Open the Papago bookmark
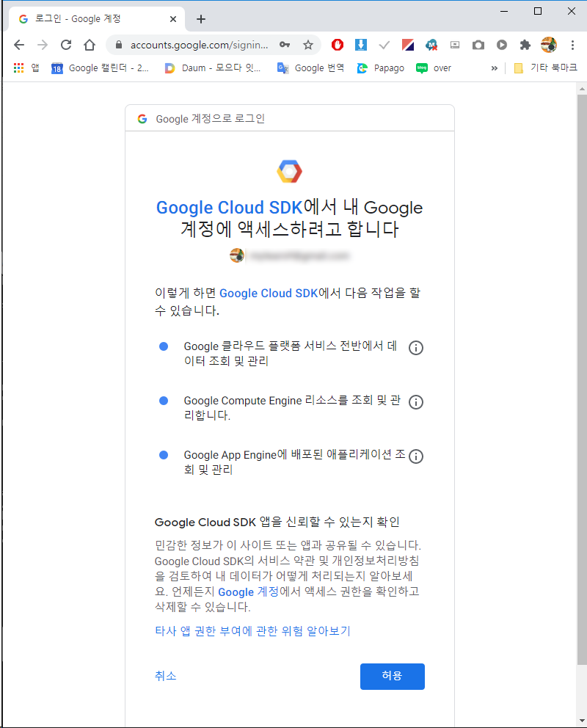 click(x=381, y=68)
